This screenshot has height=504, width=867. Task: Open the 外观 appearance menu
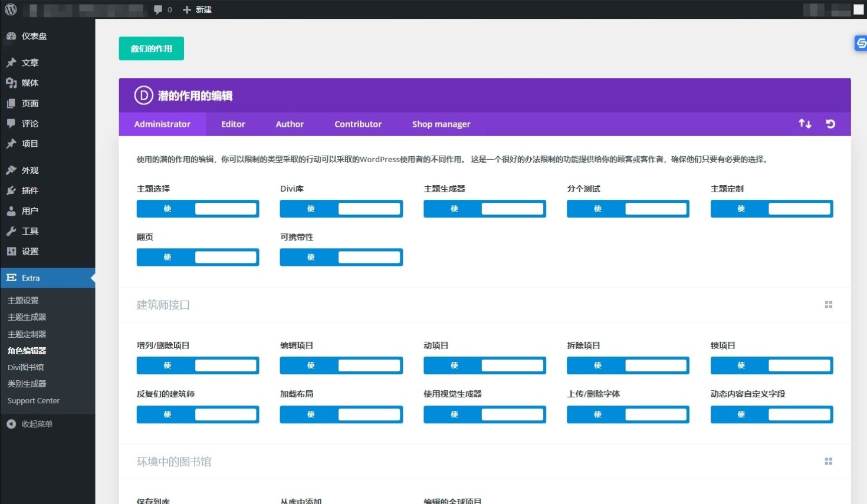(x=47, y=170)
